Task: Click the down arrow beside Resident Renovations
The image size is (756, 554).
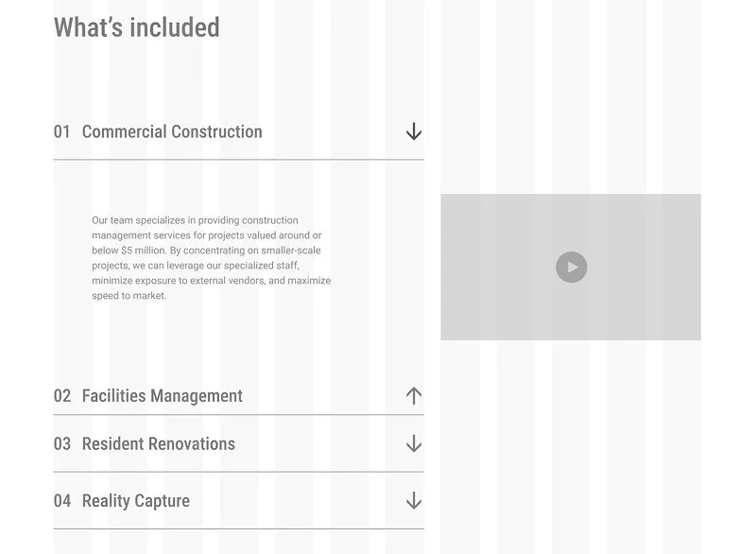Action: [x=413, y=444]
